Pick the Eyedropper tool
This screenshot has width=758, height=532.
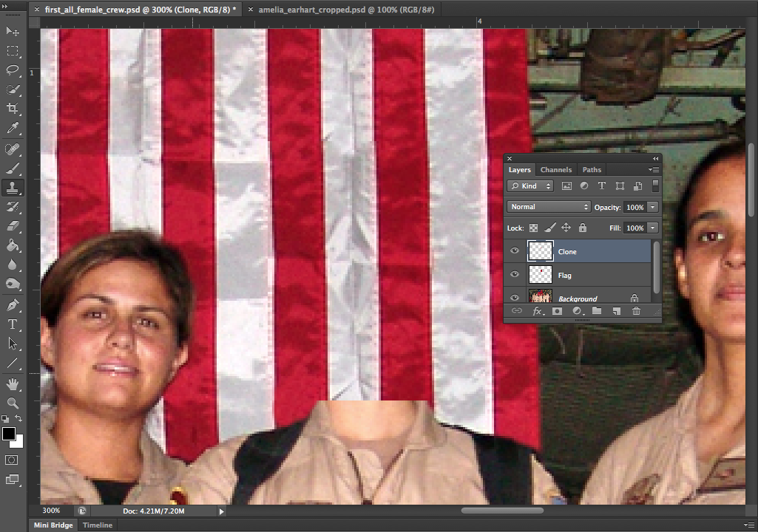point(13,129)
